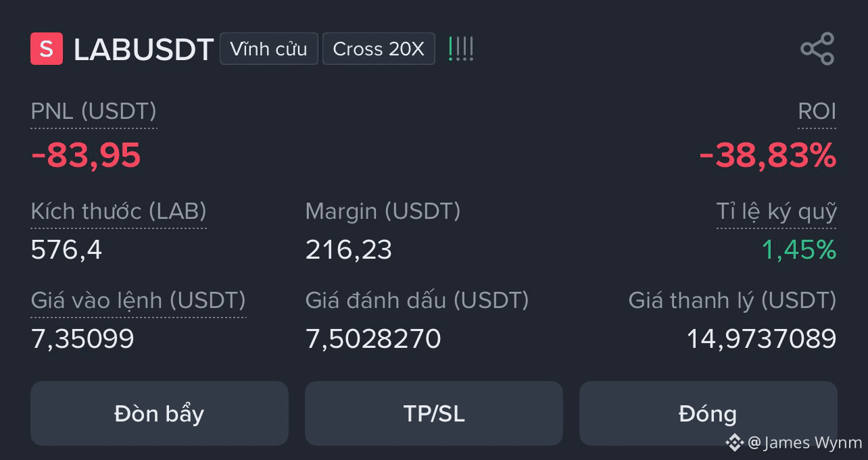Tap the Vĩnh cửu perpetual tag
Image resolution: width=868 pixels, height=460 pixels.
(x=268, y=49)
